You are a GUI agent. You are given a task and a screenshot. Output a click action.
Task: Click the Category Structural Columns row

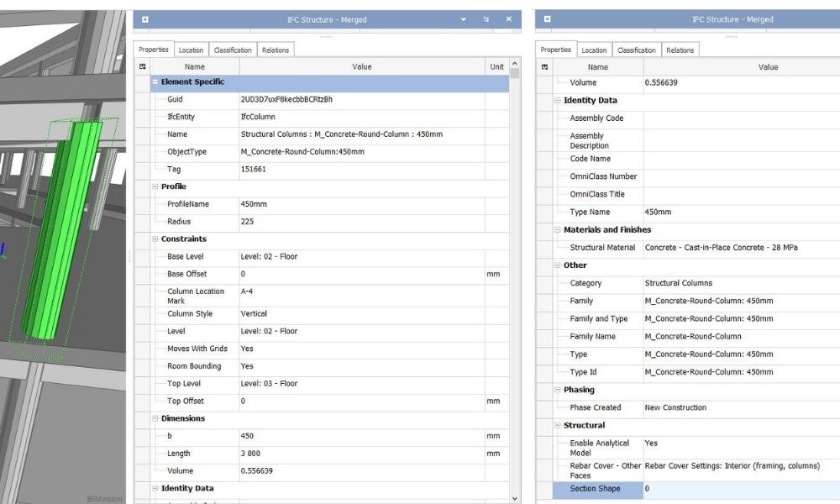pos(696,283)
